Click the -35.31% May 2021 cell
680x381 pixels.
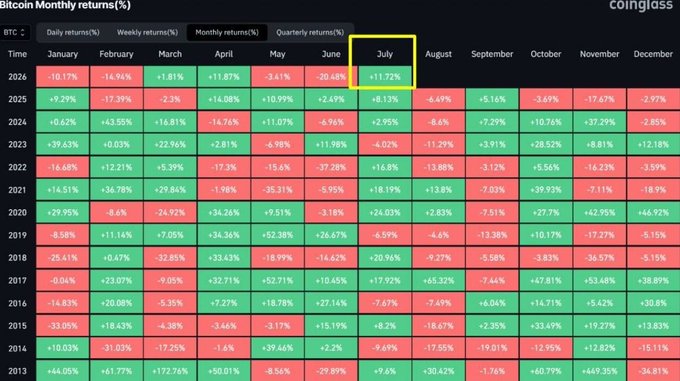(x=278, y=190)
